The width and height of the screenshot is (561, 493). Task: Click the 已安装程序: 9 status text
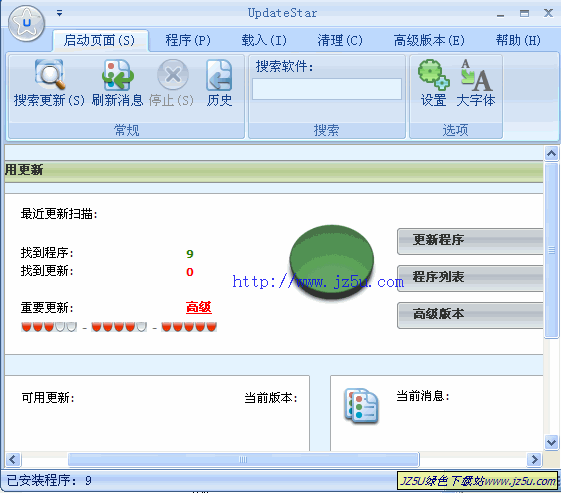(49, 480)
